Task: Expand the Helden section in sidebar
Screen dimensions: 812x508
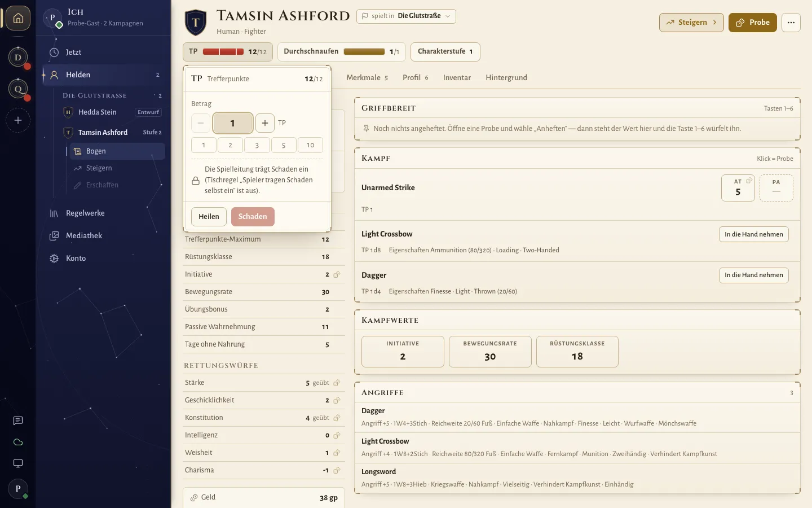Action: click(x=103, y=75)
